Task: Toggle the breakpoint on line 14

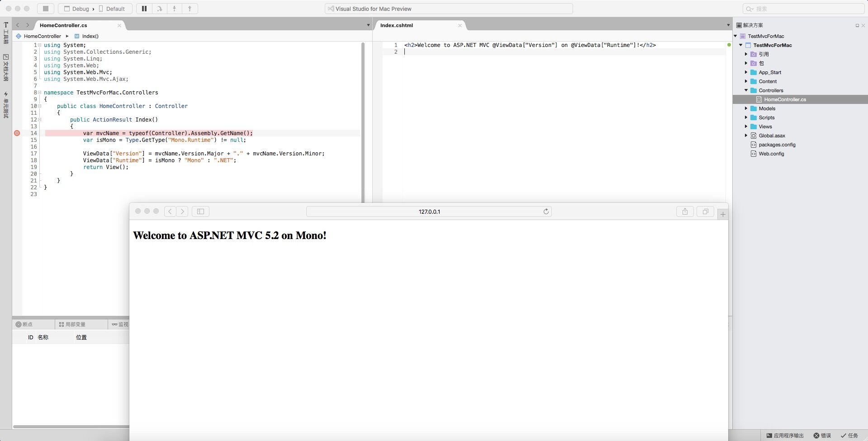Action: 17,133
